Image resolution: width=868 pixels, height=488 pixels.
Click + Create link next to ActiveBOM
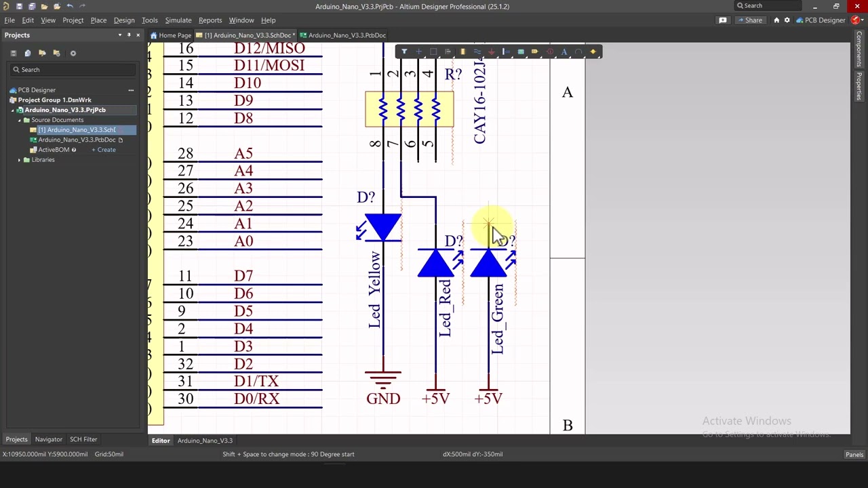coord(104,150)
